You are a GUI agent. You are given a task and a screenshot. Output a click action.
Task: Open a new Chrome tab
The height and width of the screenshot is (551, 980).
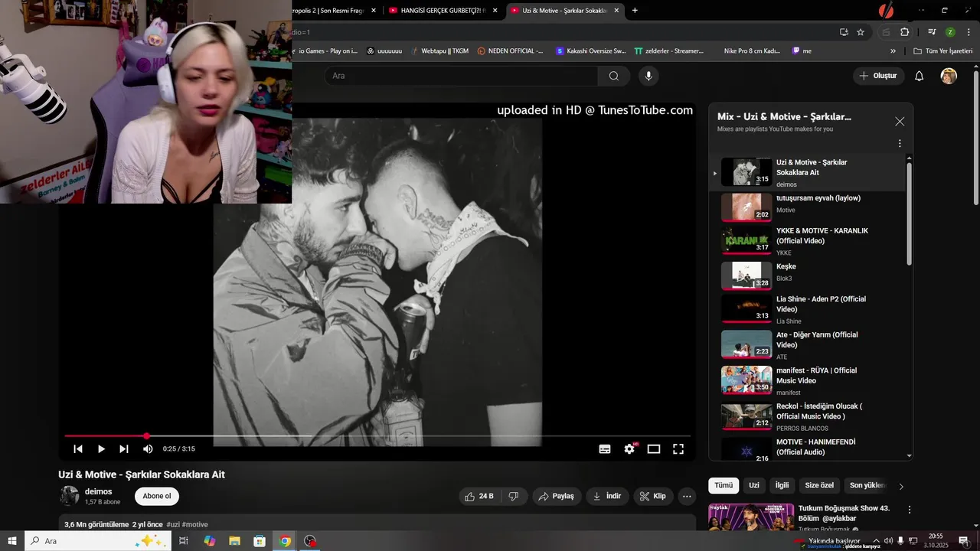[x=635, y=10]
